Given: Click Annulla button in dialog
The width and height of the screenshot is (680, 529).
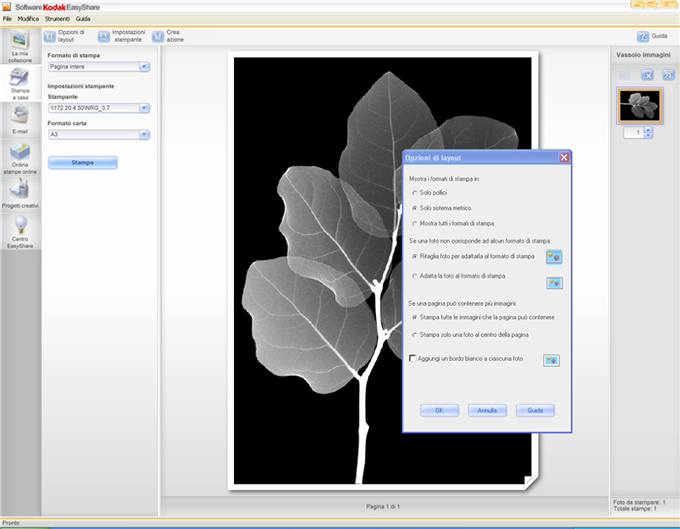Looking at the screenshot, I should 487,410.
